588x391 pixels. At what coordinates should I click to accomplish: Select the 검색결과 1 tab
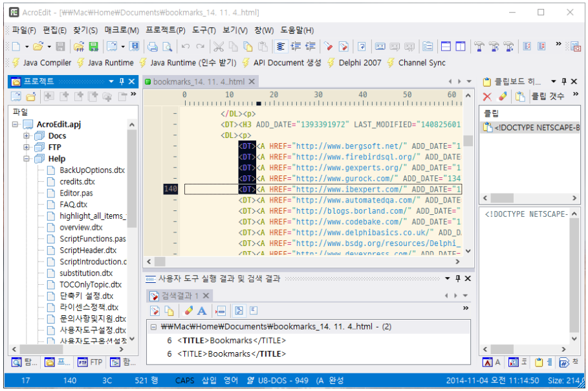click(x=179, y=296)
